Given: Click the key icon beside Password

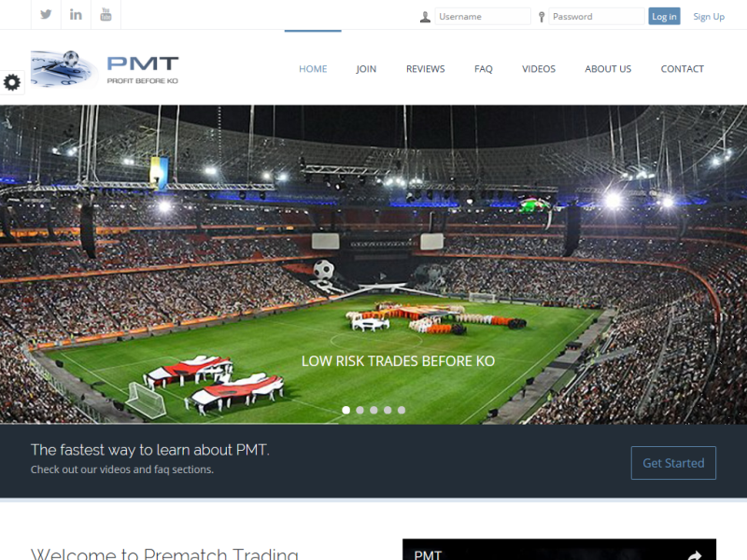Looking at the screenshot, I should [542, 17].
